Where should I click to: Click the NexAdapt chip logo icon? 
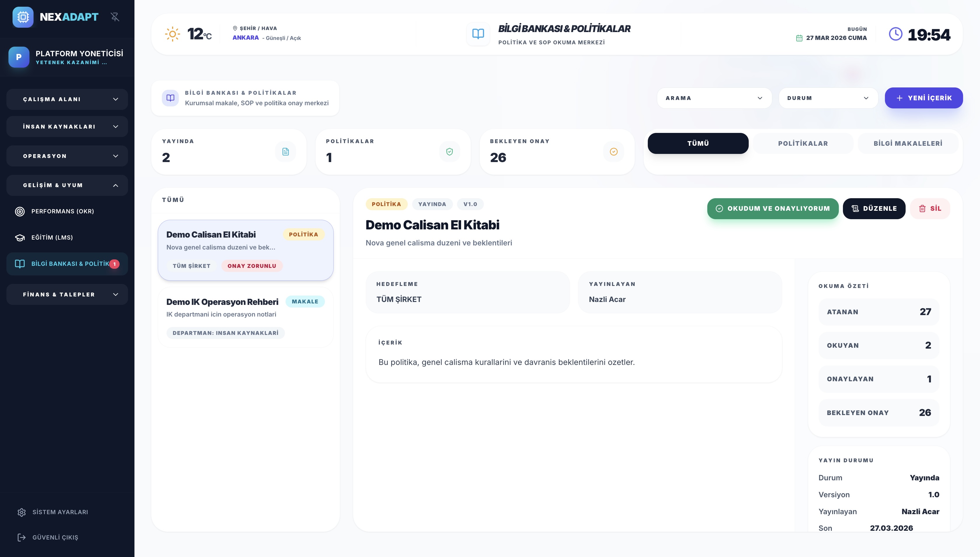(23, 17)
